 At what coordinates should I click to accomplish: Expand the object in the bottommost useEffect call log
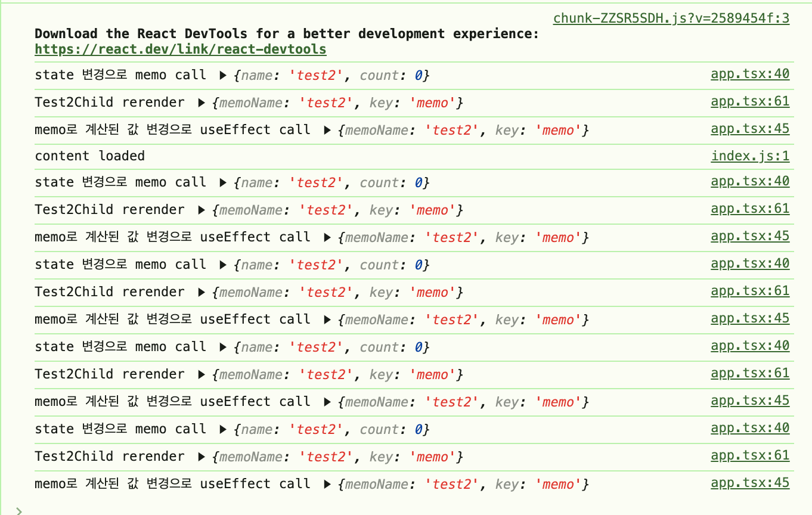(327, 485)
